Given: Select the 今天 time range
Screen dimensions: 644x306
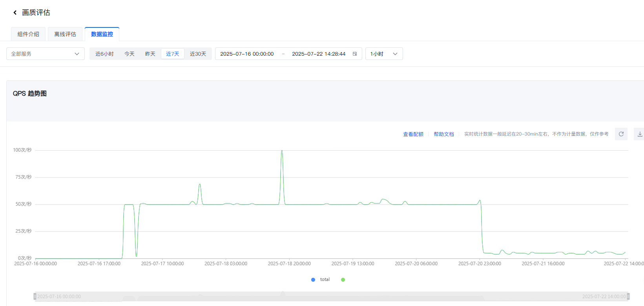Looking at the screenshot, I should tap(130, 54).
